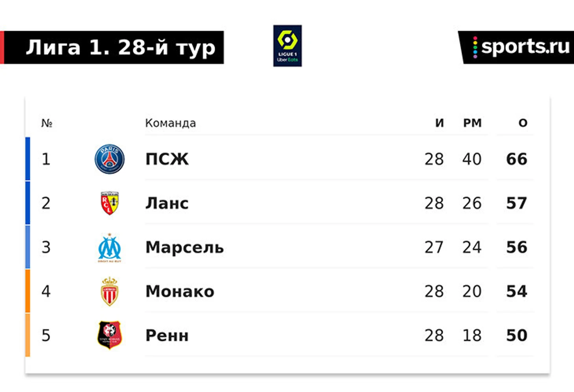This screenshot has width=574, height=392.
Task: Select the Ренн team name
Action: (x=167, y=335)
